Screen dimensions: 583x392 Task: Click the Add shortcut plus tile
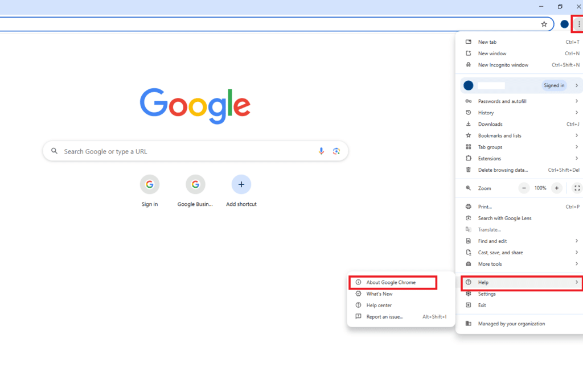click(241, 191)
